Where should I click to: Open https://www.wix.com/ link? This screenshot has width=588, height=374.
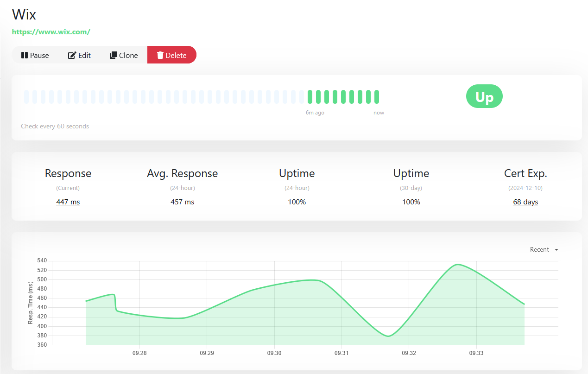[x=51, y=32]
